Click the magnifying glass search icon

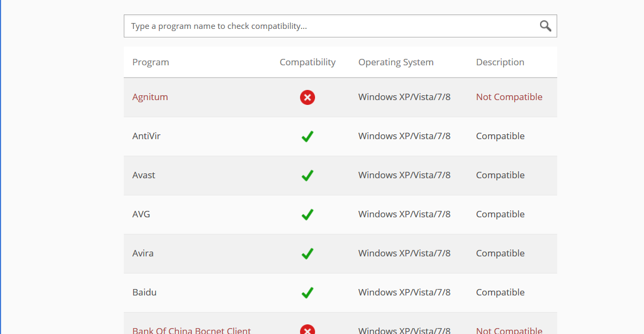coord(545,26)
